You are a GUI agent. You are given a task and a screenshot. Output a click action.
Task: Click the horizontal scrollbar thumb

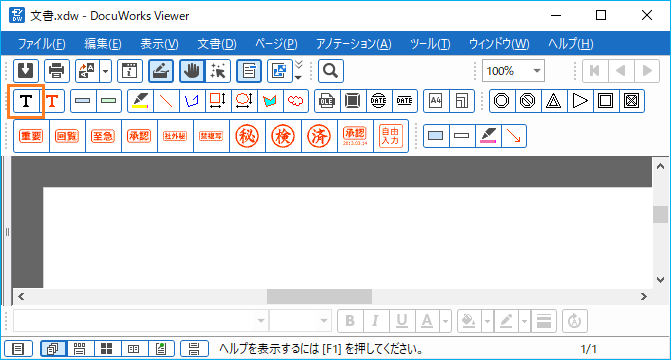click(319, 296)
